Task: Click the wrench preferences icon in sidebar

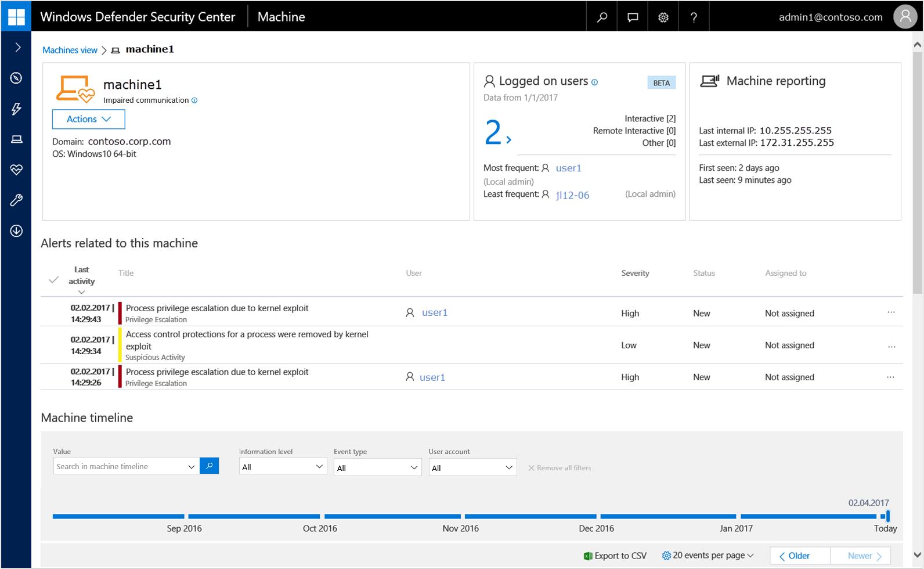Action: [x=16, y=200]
